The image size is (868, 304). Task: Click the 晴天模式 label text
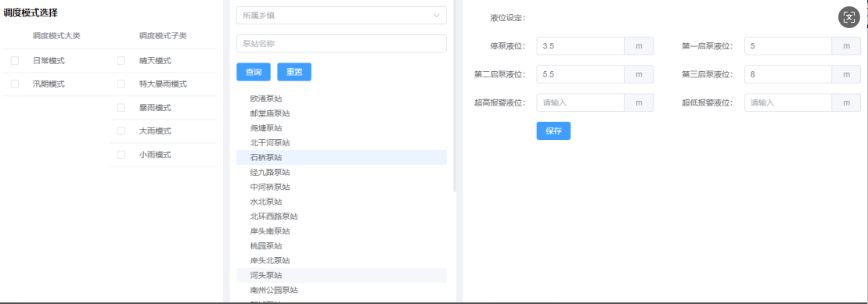pyautogui.click(x=155, y=61)
